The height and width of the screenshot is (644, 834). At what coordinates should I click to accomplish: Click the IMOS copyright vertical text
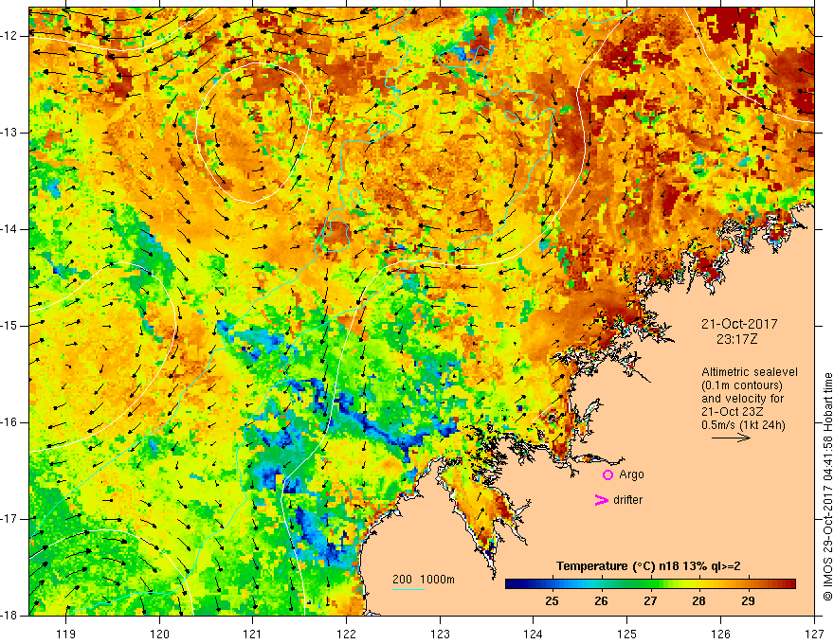pos(827,487)
